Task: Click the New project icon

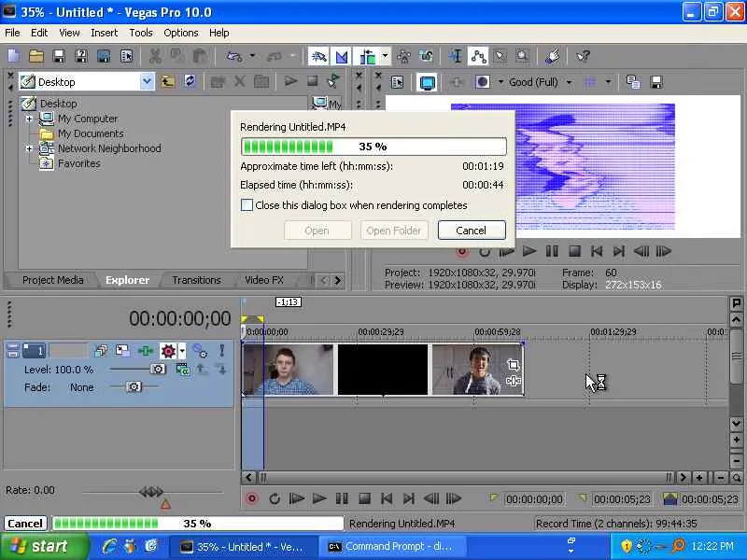Action: pos(13,56)
